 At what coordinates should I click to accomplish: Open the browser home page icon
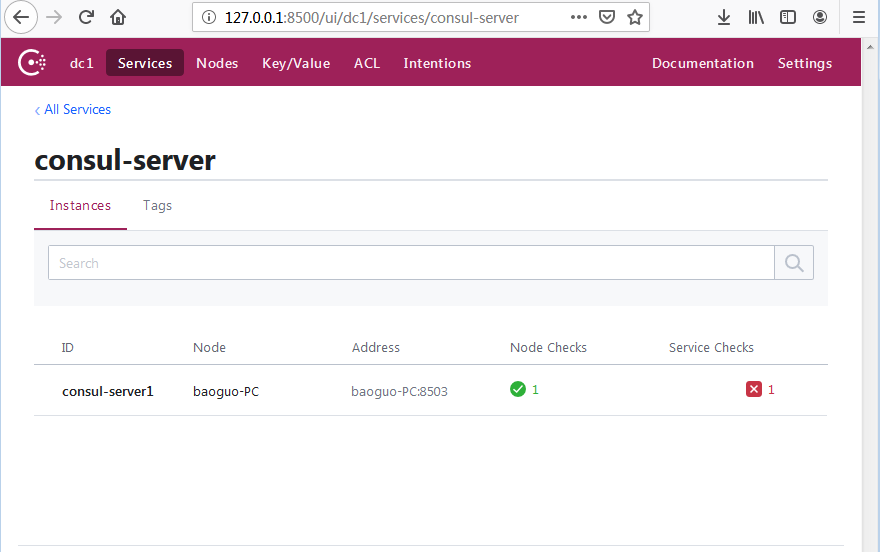[118, 17]
